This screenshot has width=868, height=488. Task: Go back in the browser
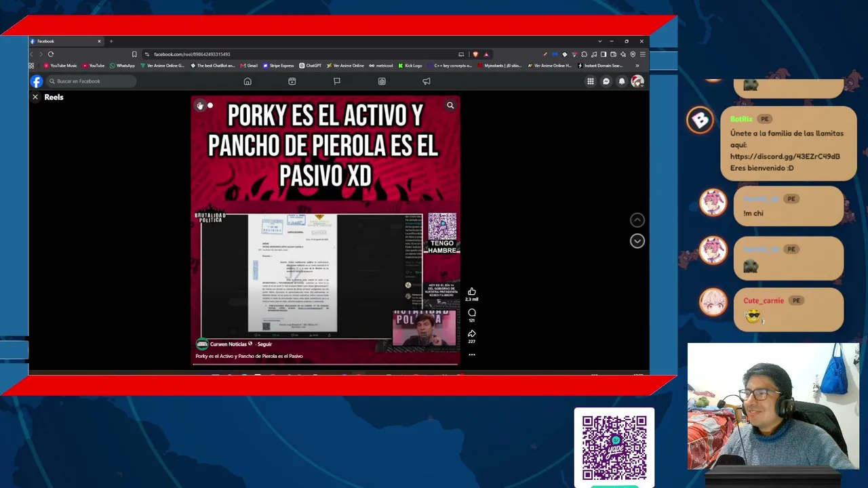(32, 54)
